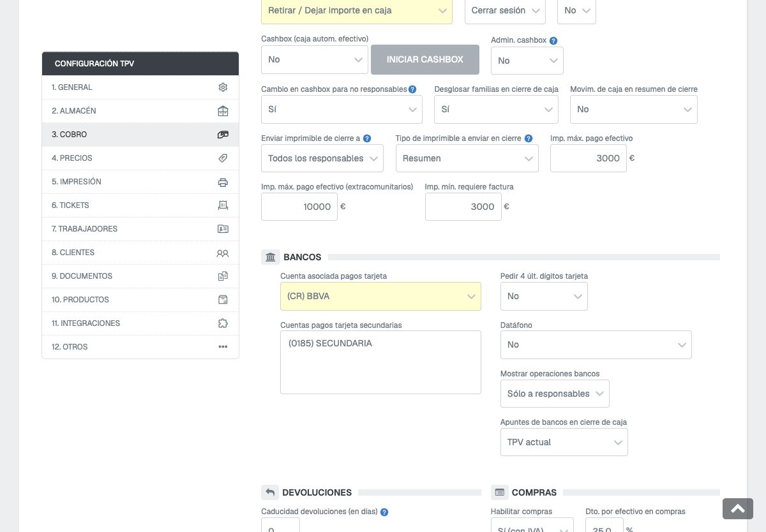Click help icon for Enviar imprimible de cierre
Image resolution: width=766 pixels, height=532 pixels.
pyautogui.click(x=367, y=138)
